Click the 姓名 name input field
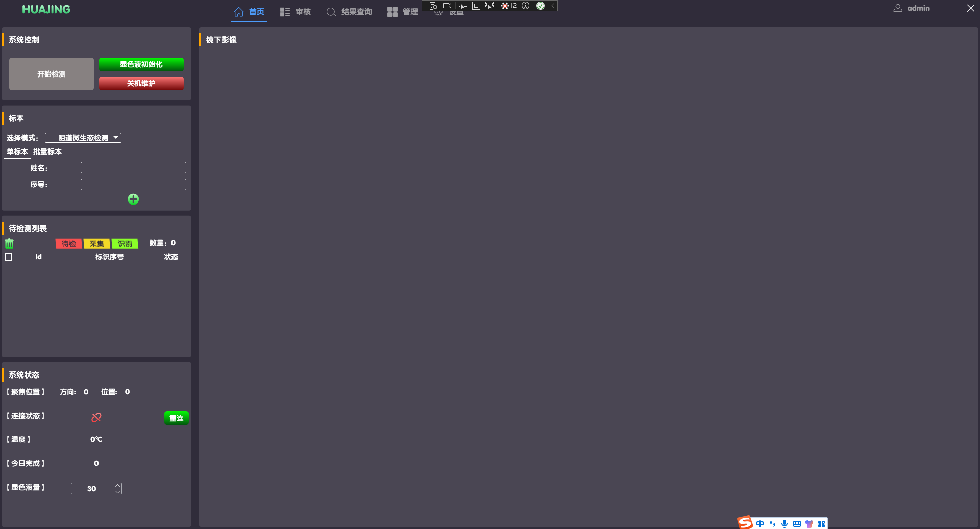 133,168
